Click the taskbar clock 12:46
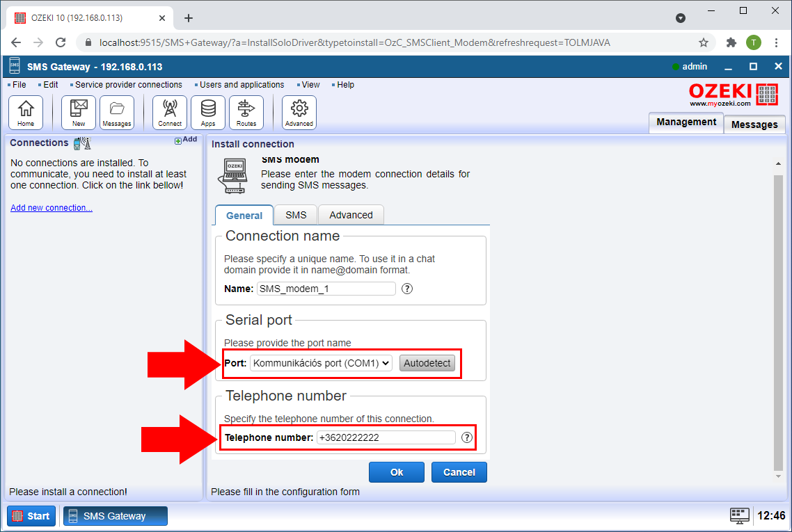Viewport: 792px width, 532px height. point(771,516)
